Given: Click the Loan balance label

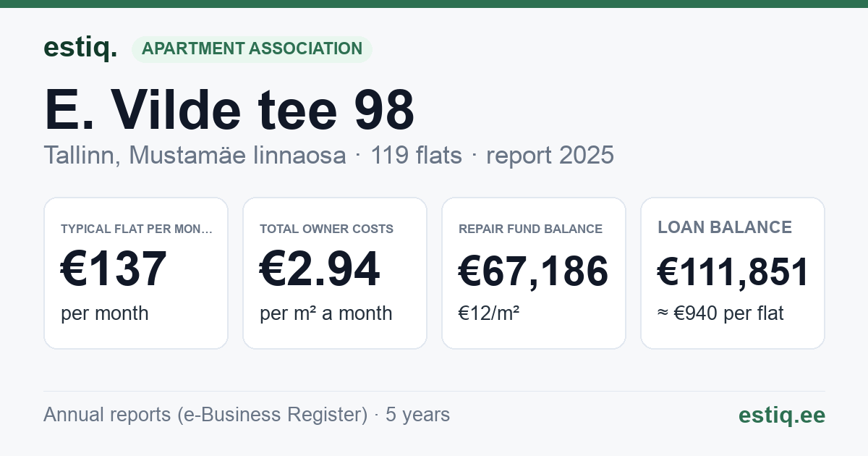Looking at the screenshot, I should coord(725,227).
